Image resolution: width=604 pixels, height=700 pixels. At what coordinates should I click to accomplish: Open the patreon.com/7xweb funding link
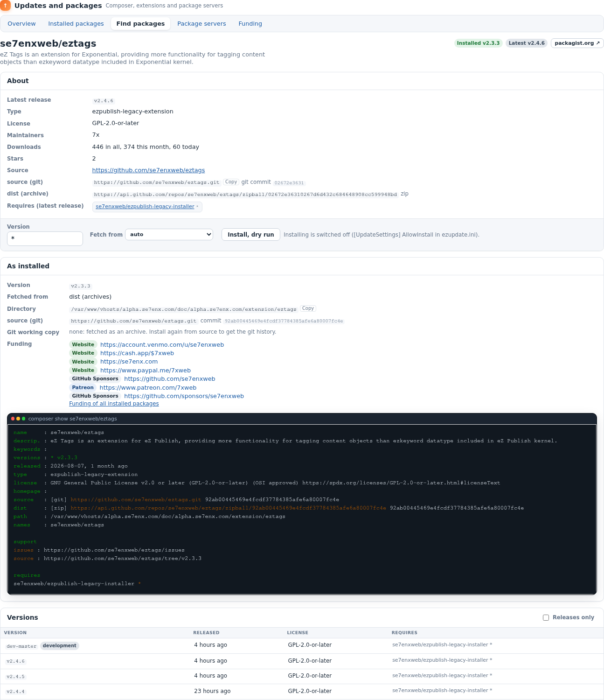(148, 388)
